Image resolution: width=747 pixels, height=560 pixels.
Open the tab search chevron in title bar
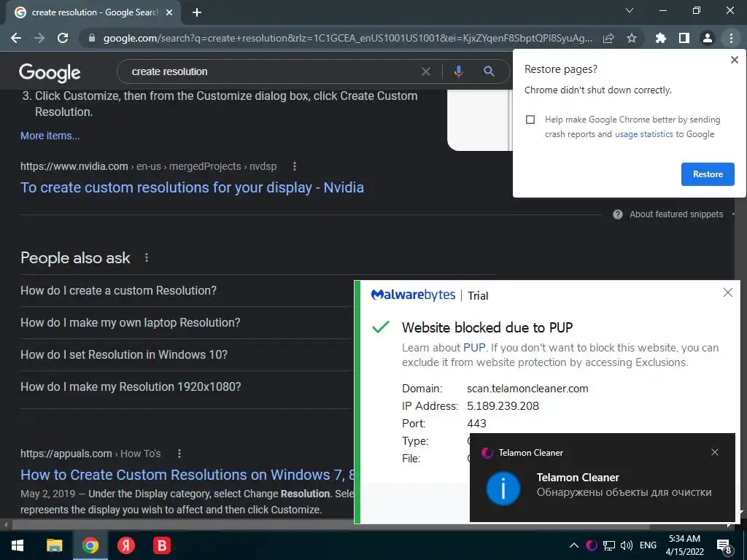click(630, 10)
